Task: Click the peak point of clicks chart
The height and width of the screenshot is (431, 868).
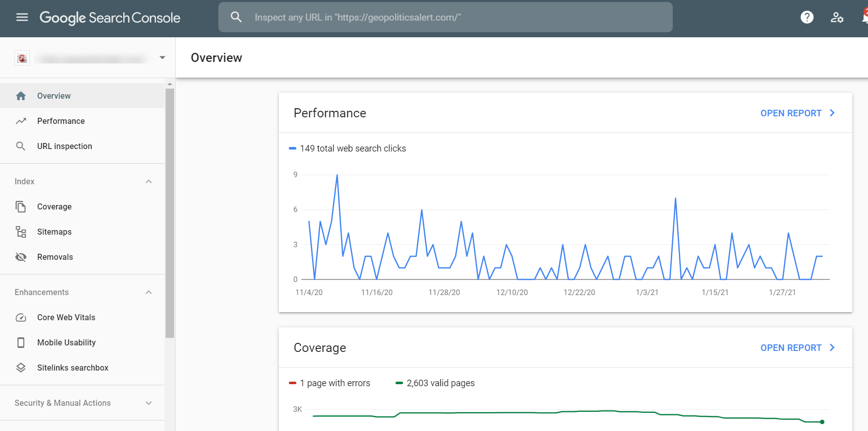Action: (x=337, y=175)
